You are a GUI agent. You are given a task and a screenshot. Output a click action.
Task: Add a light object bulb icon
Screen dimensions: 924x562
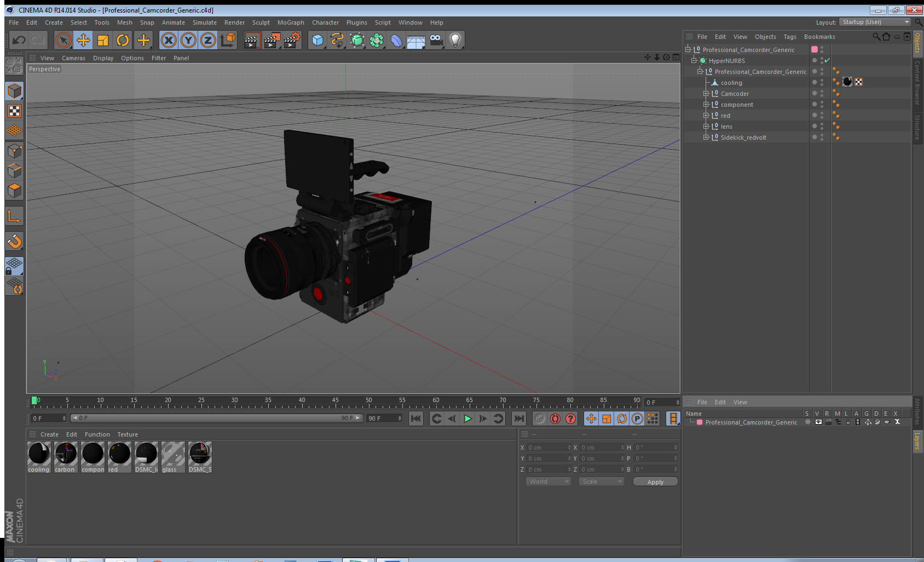[455, 40]
